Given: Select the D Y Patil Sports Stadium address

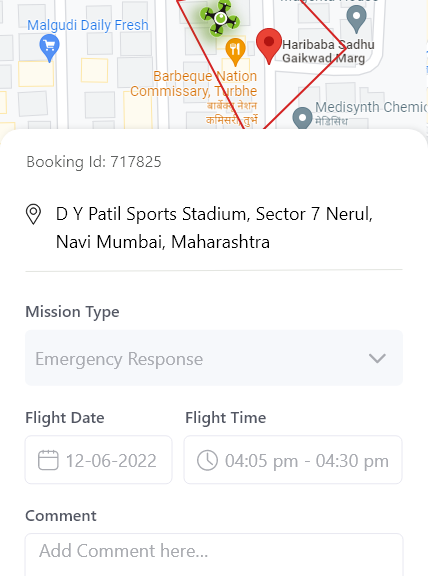Looking at the screenshot, I should [x=214, y=228].
